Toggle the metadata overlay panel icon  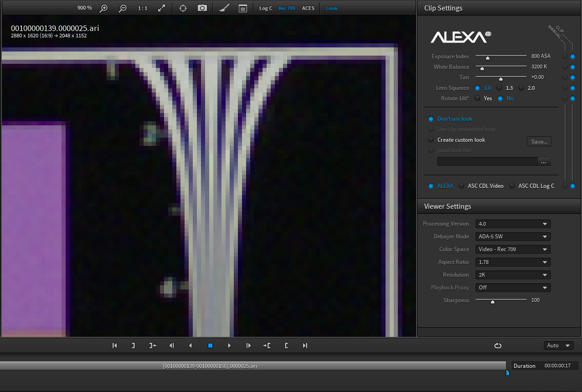(x=243, y=8)
